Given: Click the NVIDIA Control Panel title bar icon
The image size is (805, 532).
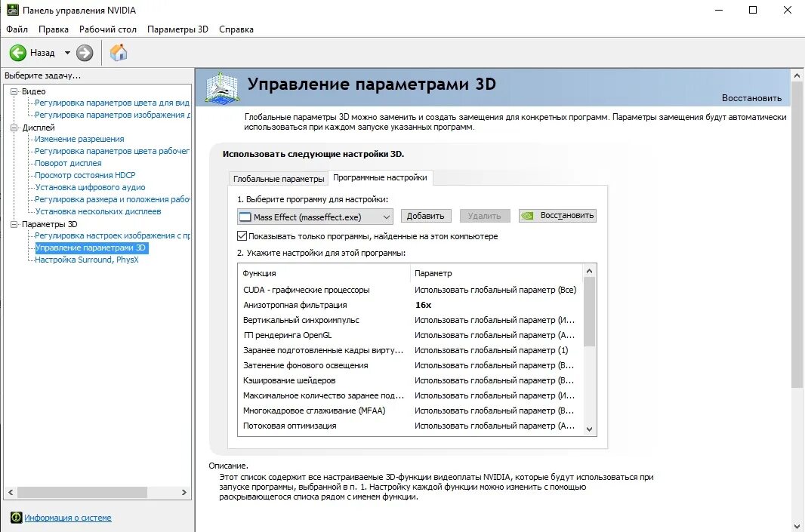Looking at the screenshot, I should click(12, 10).
